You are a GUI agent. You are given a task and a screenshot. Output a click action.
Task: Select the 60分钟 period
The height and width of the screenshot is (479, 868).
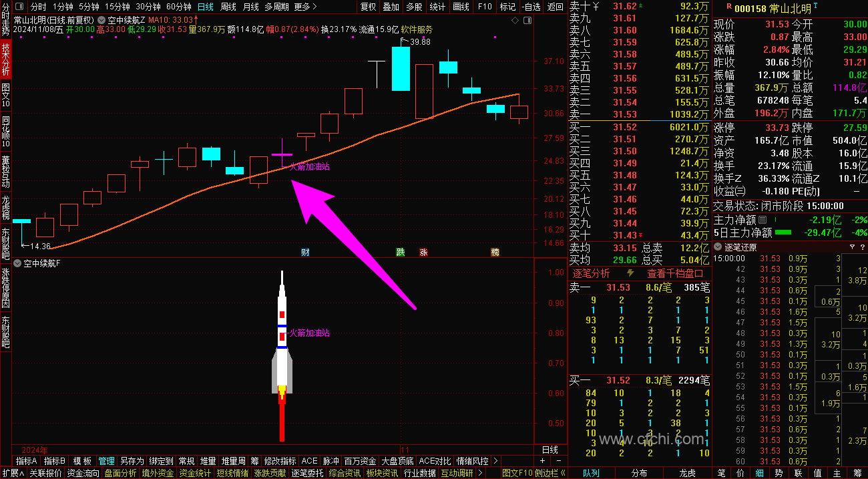coord(179,7)
